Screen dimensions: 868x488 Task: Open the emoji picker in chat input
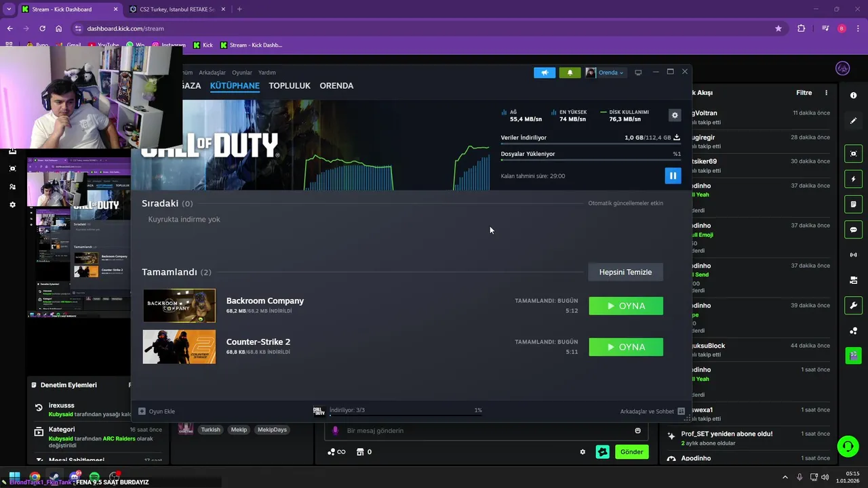637,430
